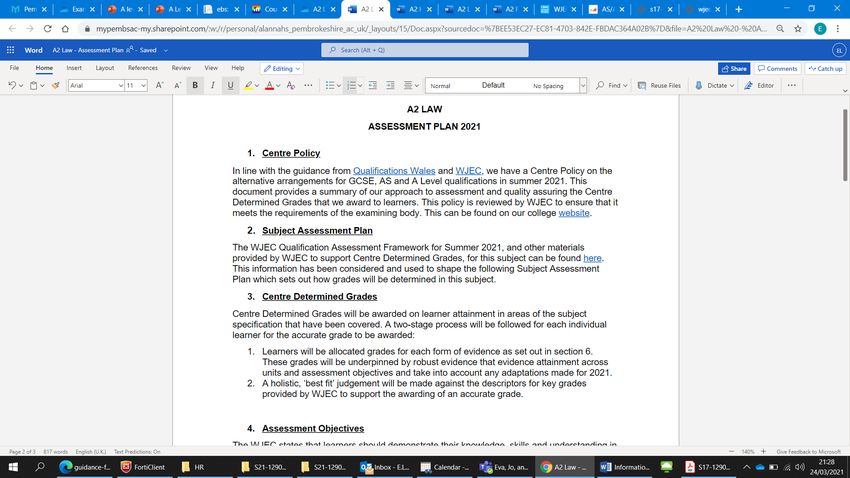Open the File menu
The width and height of the screenshot is (850, 478).
coord(14,68)
